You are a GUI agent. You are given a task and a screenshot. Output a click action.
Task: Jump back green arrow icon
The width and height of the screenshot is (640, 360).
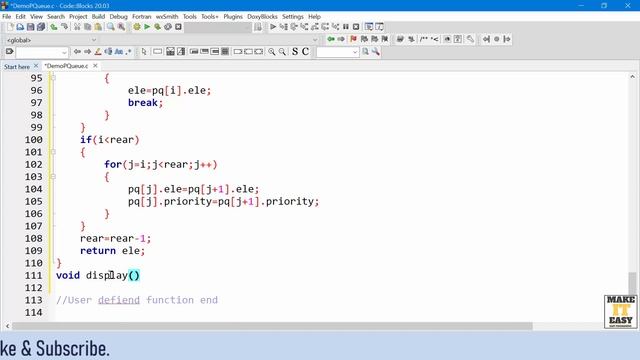pyautogui.click(x=331, y=39)
